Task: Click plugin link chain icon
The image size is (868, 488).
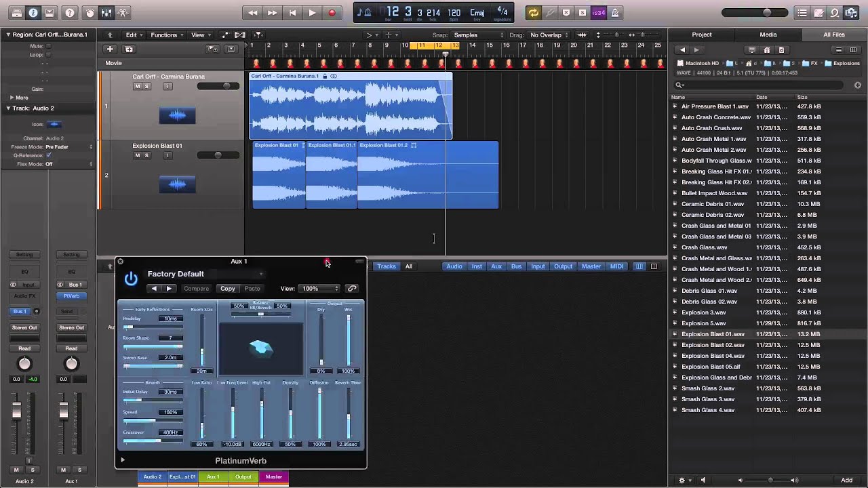Action: (351, 289)
